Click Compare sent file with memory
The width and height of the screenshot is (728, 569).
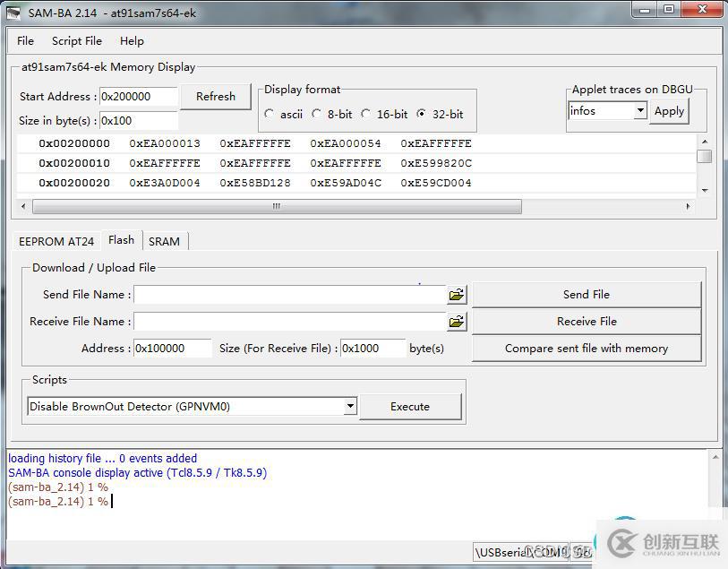click(x=587, y=349)
